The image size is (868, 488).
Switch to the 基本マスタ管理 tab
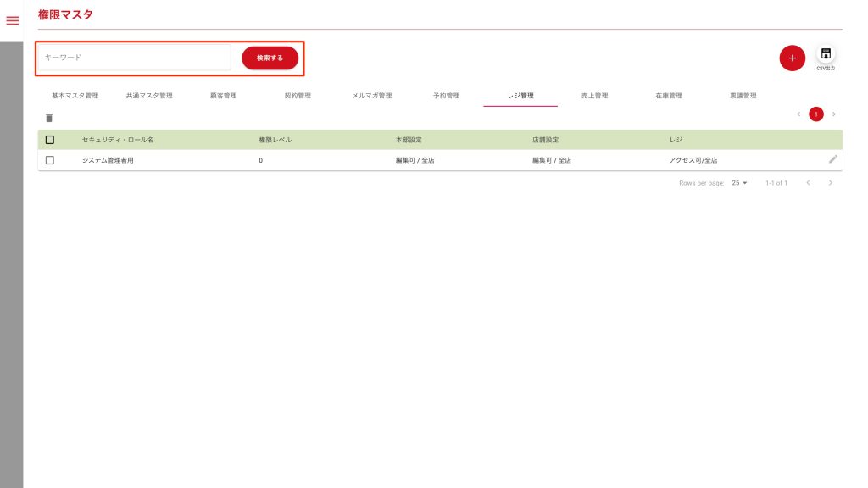[75, 96]
